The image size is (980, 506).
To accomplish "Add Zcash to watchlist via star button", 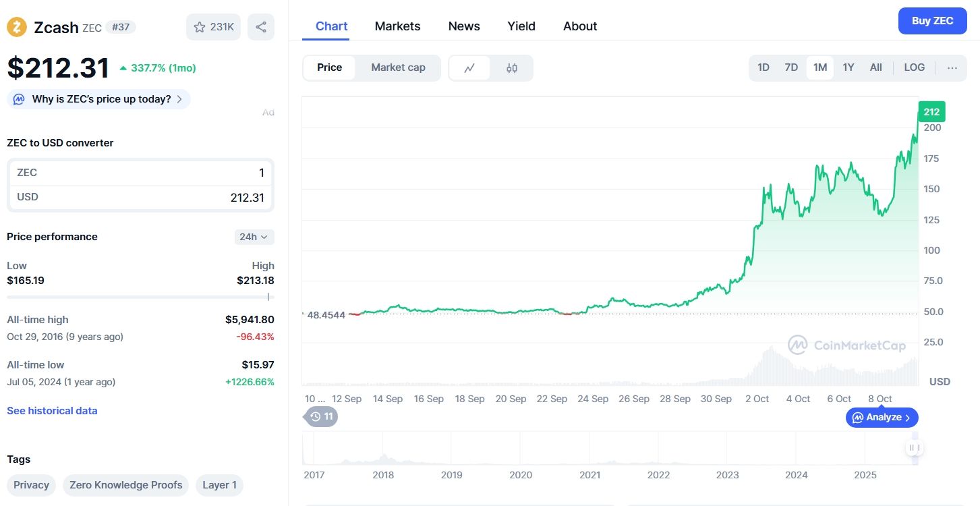I will click(x=213, y=27).
